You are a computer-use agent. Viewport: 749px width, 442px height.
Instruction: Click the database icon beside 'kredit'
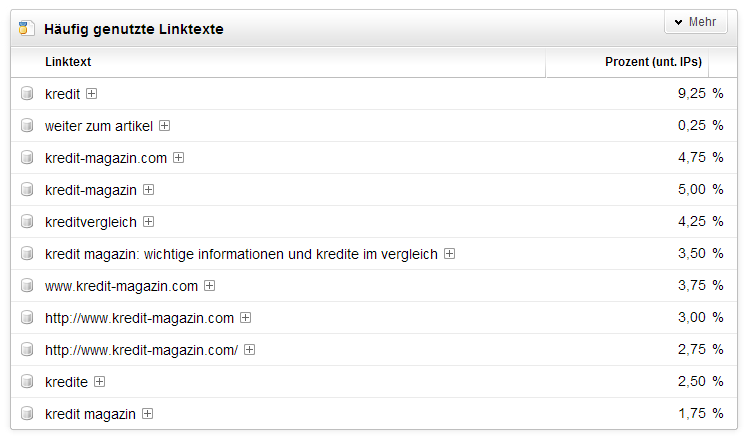point(27,94)
